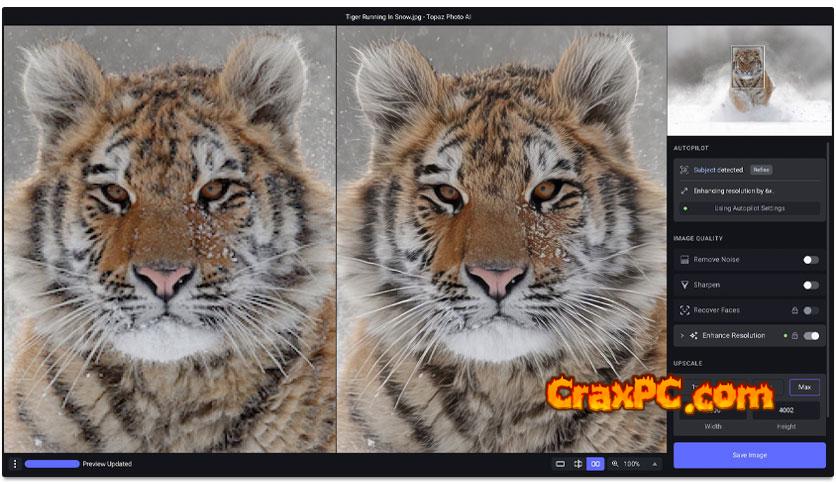Viewport: 836px width, 484px height.
Task: Open the zoom level arrow menu
Action: 654,464
